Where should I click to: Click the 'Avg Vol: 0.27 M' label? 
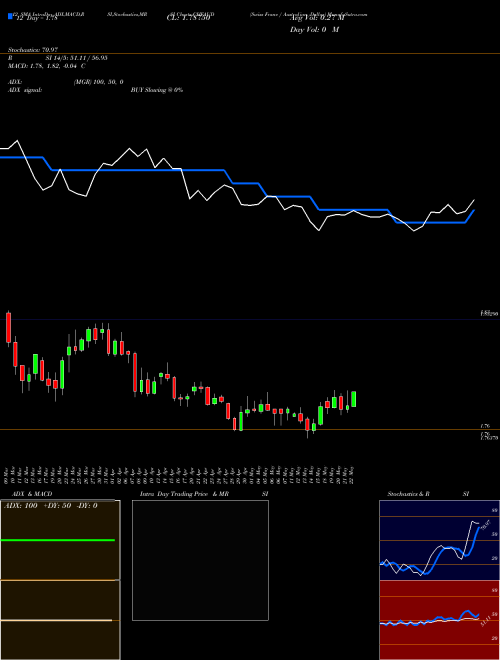coord(317,18)
